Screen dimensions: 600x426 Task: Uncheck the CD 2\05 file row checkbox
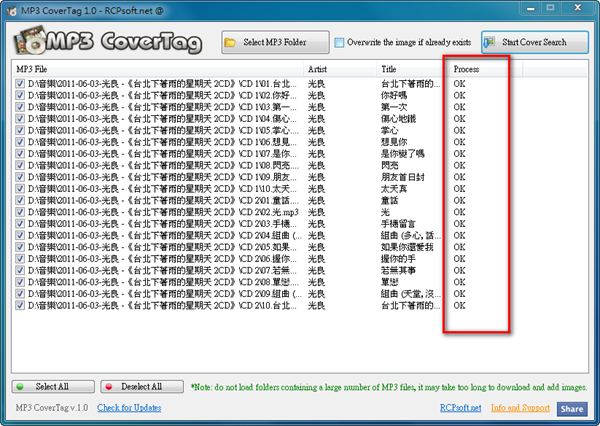(x=20, y=247)
